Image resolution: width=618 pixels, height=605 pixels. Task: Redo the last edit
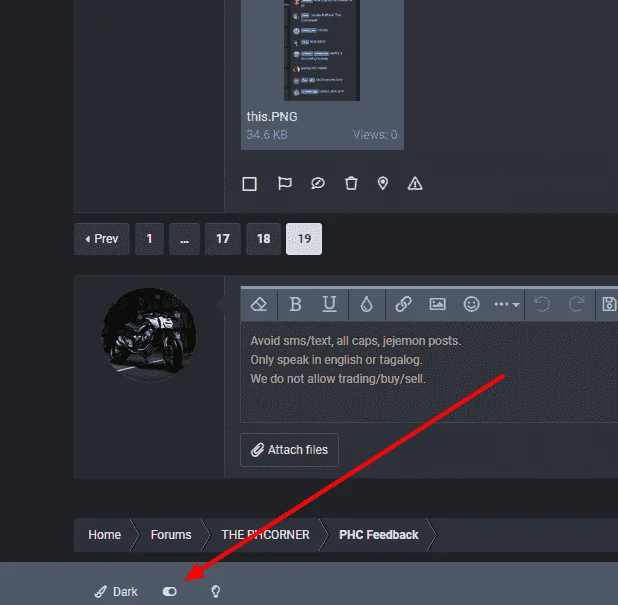[577, 304]
